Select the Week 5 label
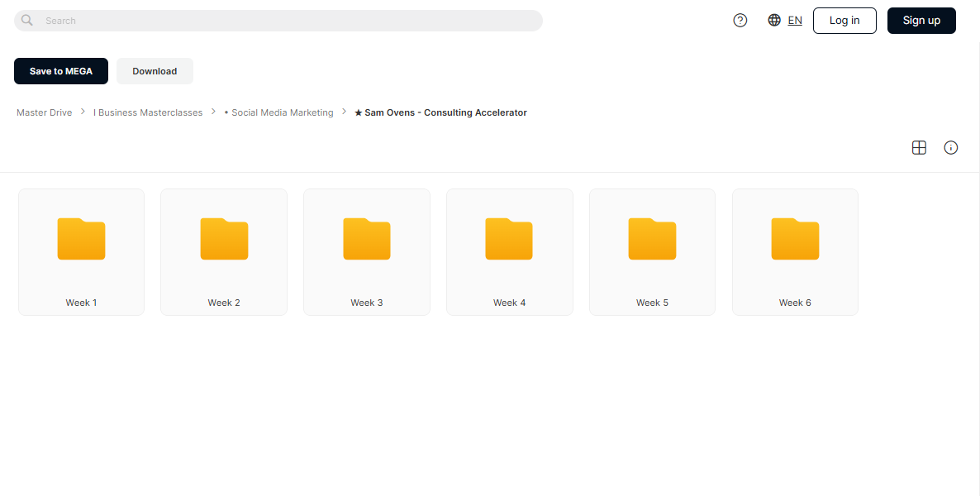The image size is (980, 496). 652,303
